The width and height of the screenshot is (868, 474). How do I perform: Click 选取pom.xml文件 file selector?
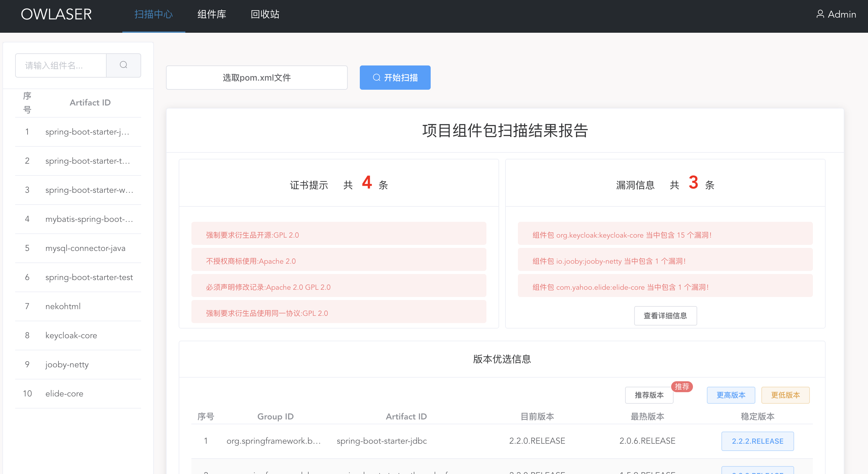pyautogui.click(x=257, y=78)
